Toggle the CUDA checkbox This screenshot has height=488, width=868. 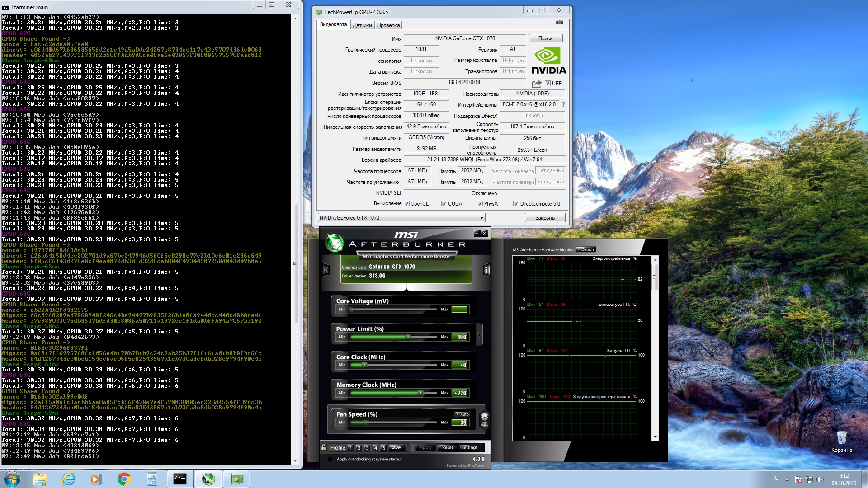pos(444,204)
